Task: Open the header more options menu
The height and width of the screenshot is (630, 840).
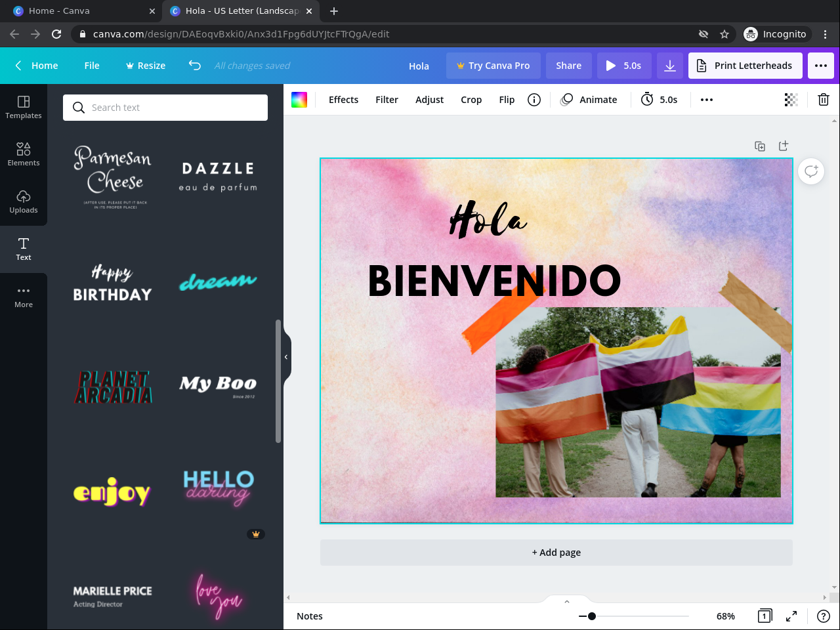Action: (821, 66)
